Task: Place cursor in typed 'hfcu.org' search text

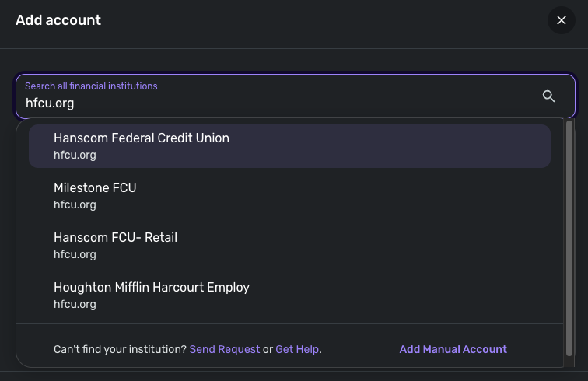Action: 50,103
